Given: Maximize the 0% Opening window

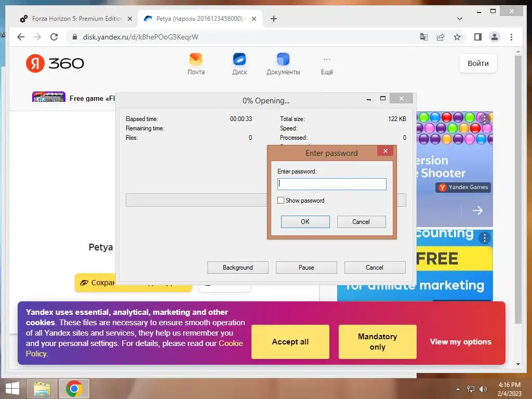Looking at the screenshot, I should [383, 98].
